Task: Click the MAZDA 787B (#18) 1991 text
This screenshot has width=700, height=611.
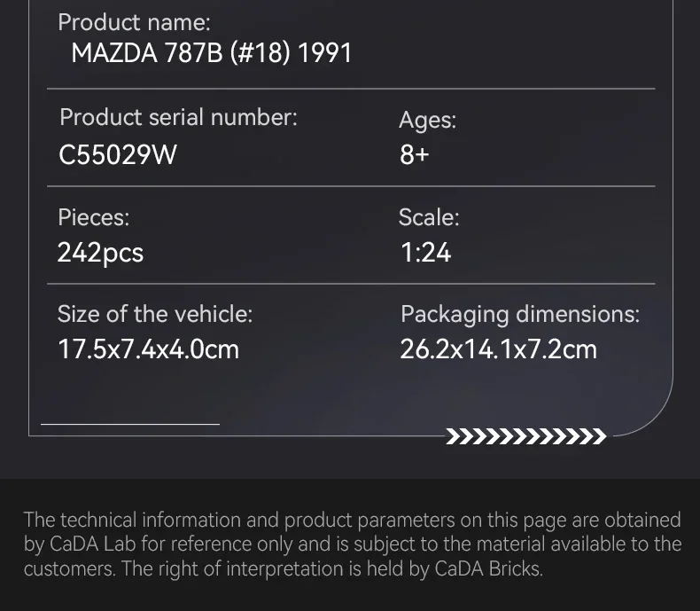Action: click(x=212, y=53)
